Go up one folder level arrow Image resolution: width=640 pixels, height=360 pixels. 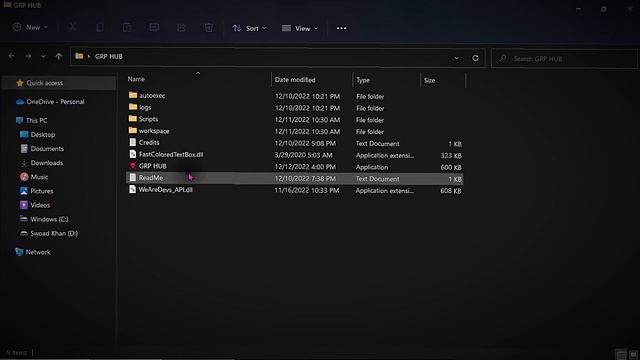[x=59, y=56]
